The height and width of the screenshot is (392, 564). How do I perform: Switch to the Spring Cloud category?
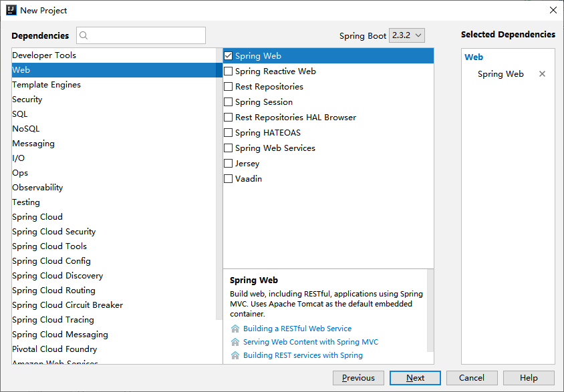point(37,216)
